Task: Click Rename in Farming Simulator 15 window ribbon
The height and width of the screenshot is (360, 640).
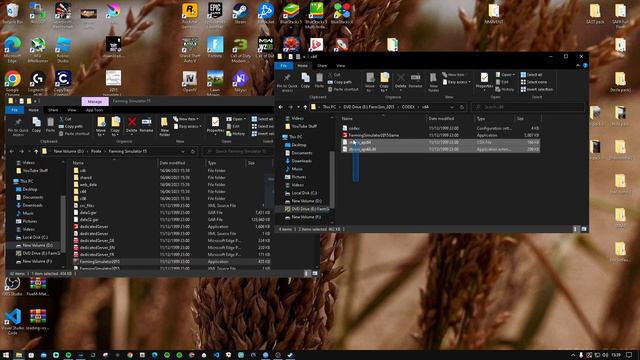Action: [x=146, y=125]
